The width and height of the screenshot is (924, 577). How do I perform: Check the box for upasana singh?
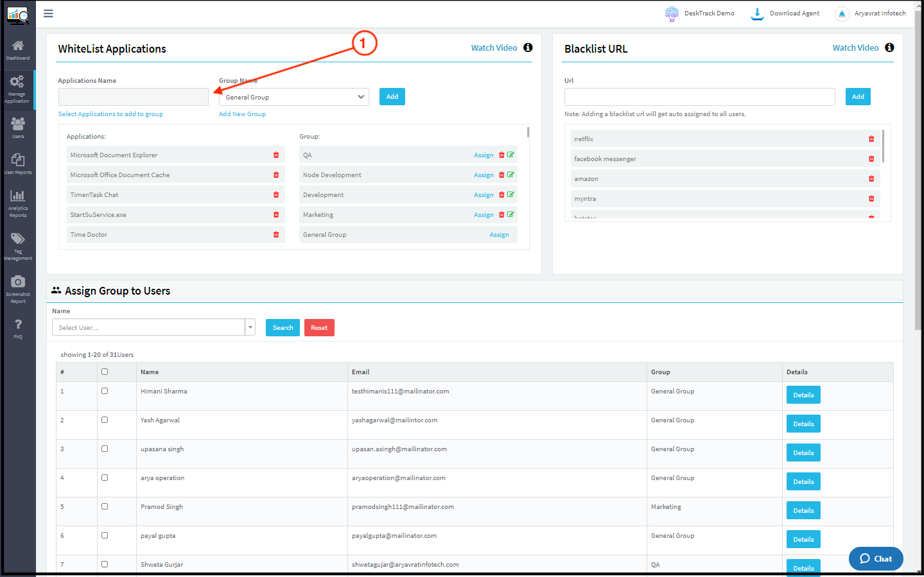tap(105, 449)
